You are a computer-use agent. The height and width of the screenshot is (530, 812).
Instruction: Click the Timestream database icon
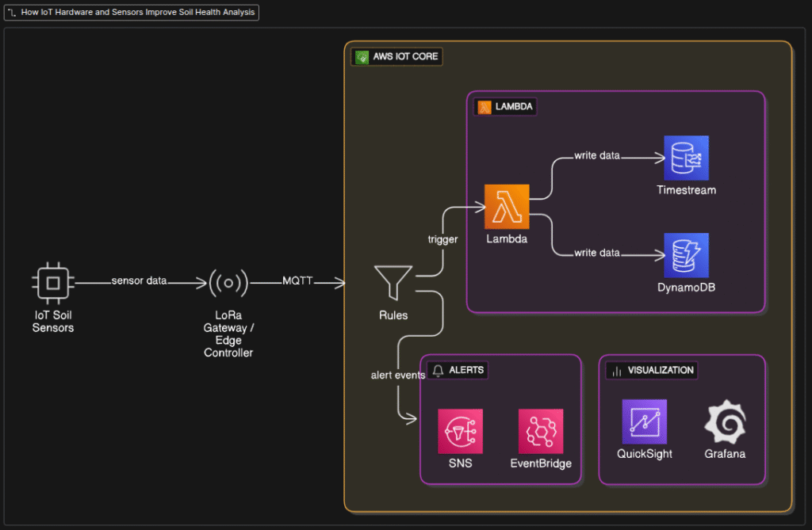[685, 158]
